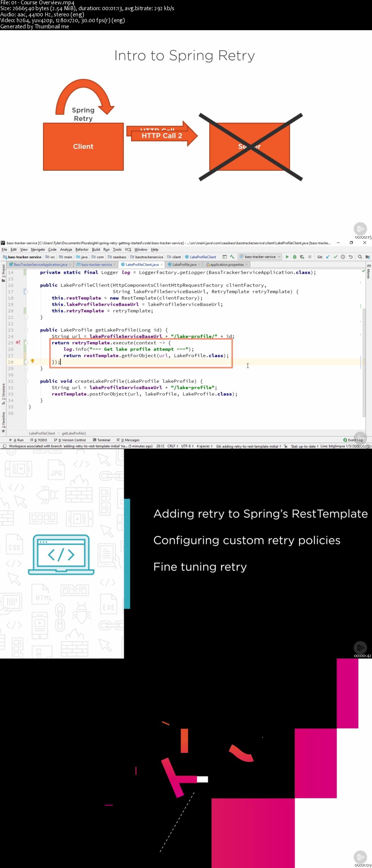
Task: Open the Structure tool window strip
Action: coord(3,394)
